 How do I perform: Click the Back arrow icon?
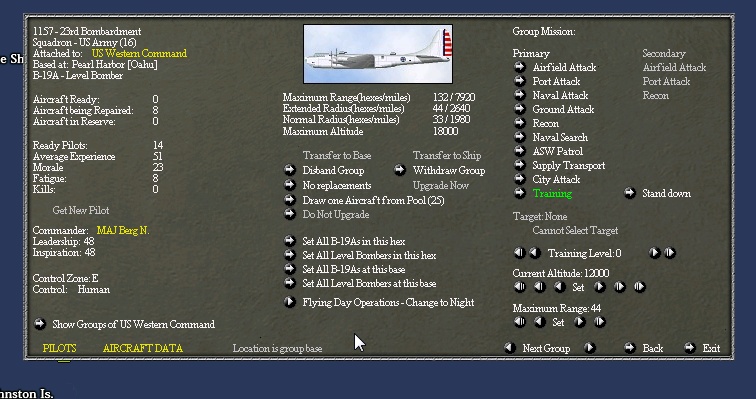tap(629, 347)
